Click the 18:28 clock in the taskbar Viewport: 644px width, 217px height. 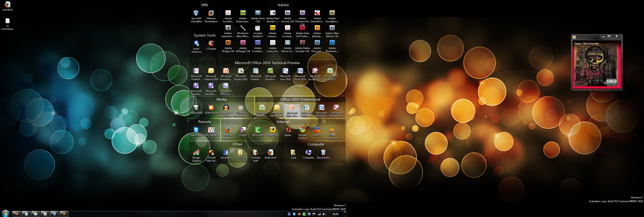pyautogui.click(x=335, y=214)
